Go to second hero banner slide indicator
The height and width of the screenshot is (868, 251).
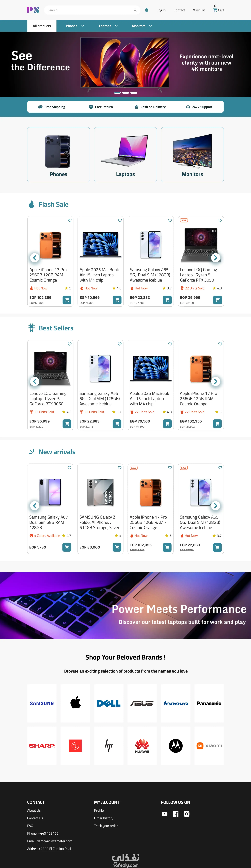(125, 93)
